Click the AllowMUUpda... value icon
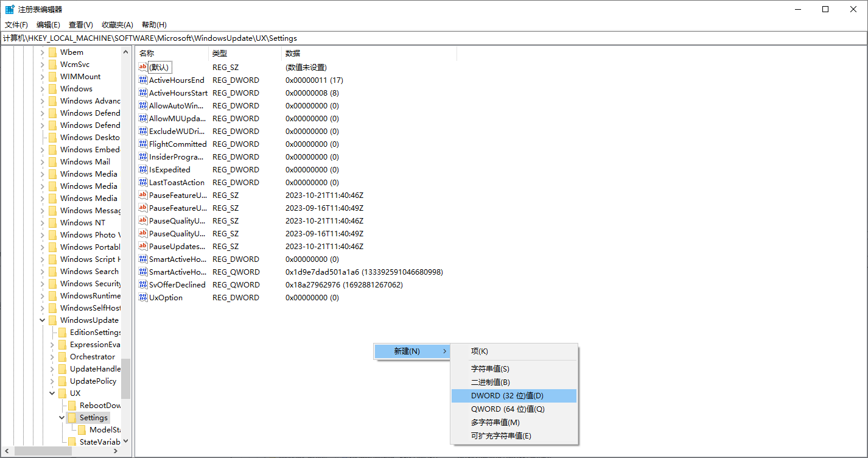868x458 pixels. [x=143, y=118]
